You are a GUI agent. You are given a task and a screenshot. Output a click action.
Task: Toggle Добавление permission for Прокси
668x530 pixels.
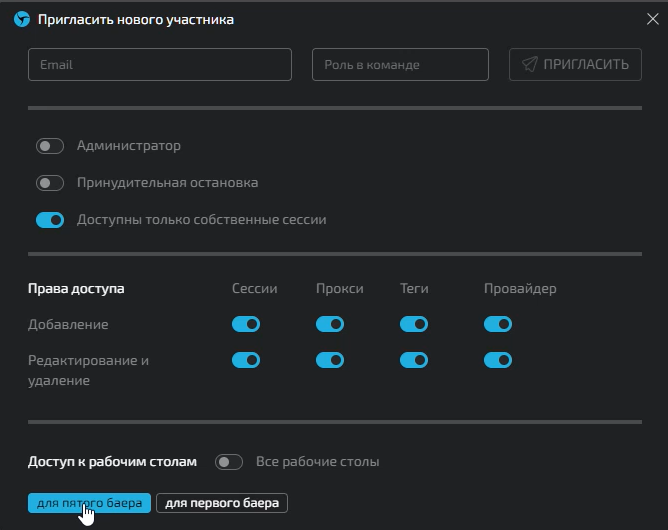[330, 324]
